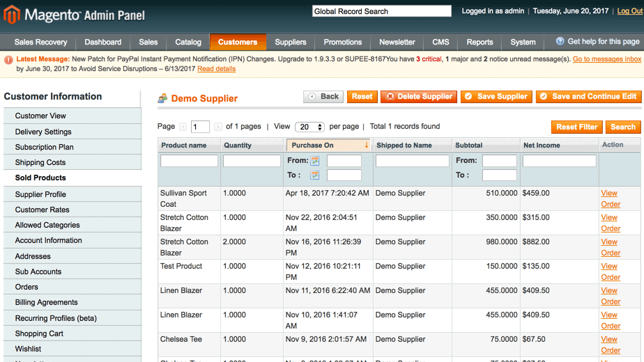Select the Shipping Costs sidebar tab
The height and width of the screenshot is (362, 644).
(40, 162)
